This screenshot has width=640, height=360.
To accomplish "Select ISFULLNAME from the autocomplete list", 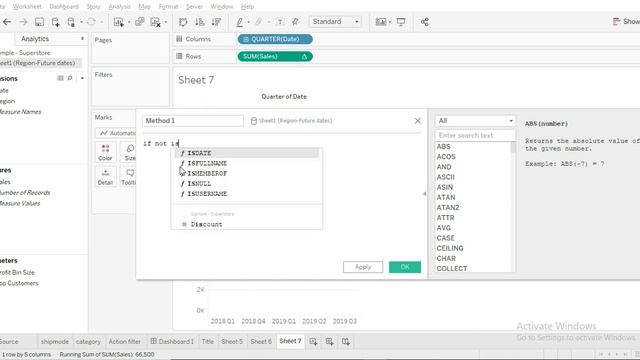I will click(247, 163).
